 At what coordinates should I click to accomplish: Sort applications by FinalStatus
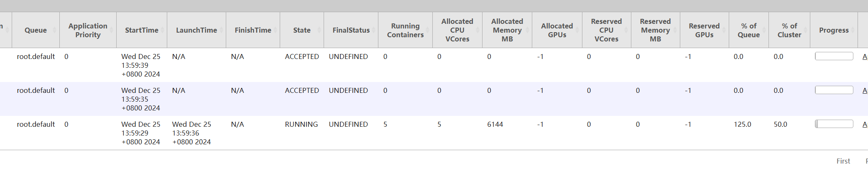coord(351,30)
